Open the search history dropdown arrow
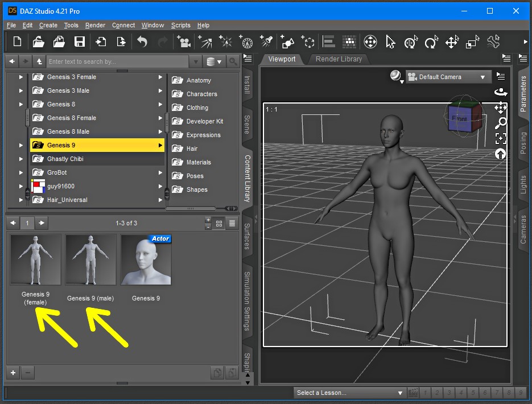The width and height of the screenshot is (532, 404). 196,61
